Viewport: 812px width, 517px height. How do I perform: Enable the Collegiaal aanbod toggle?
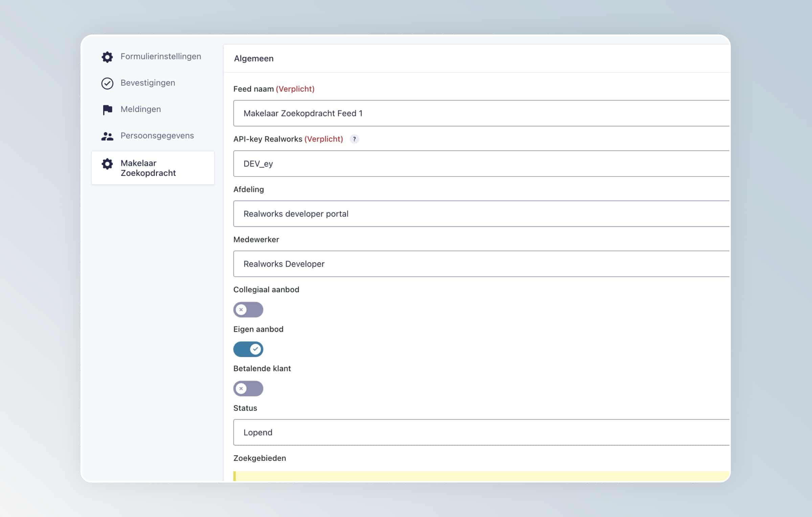click(248, 310)
